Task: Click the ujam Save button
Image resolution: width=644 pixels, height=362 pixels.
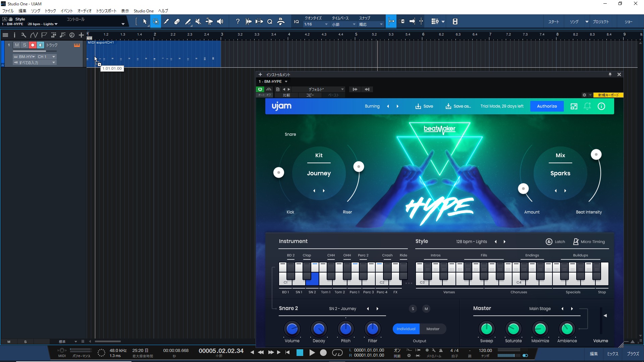Action: click(424, 106)
